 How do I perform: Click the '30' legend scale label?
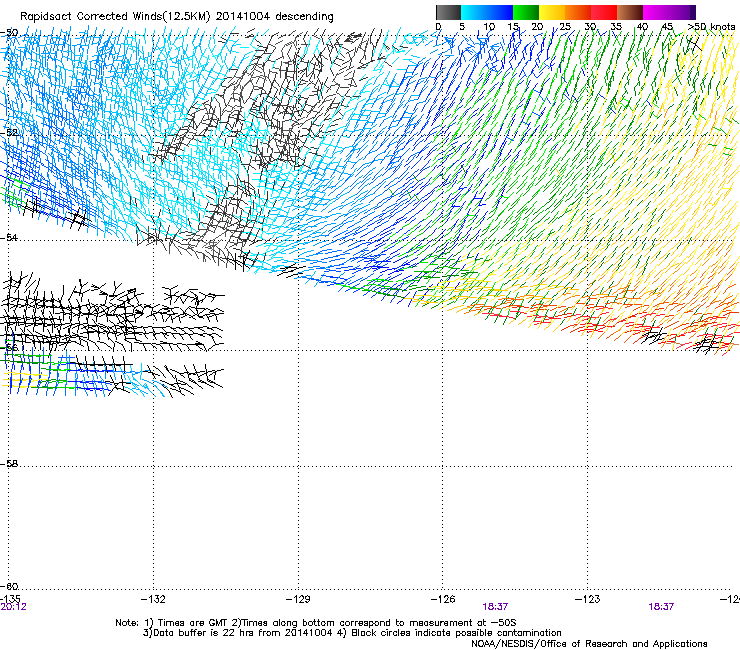pos(590,27)
